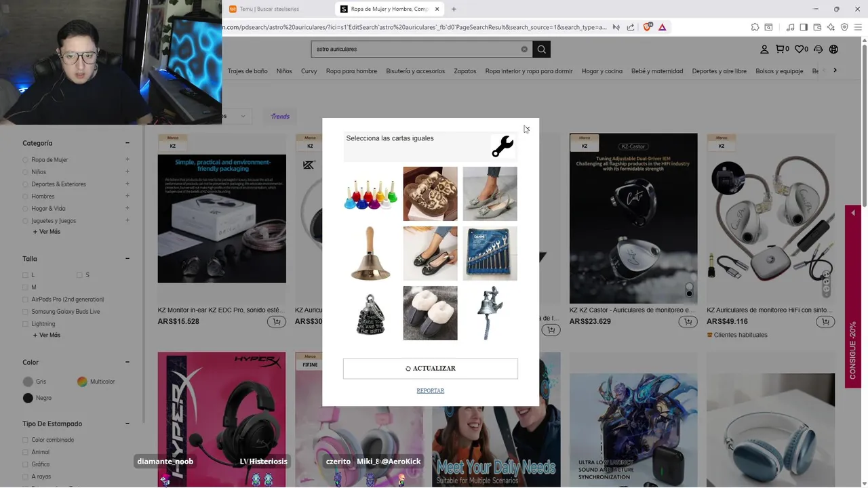Open Ropa para hombre menu
This screenshot has height=488, width=868.
point(351,71)
